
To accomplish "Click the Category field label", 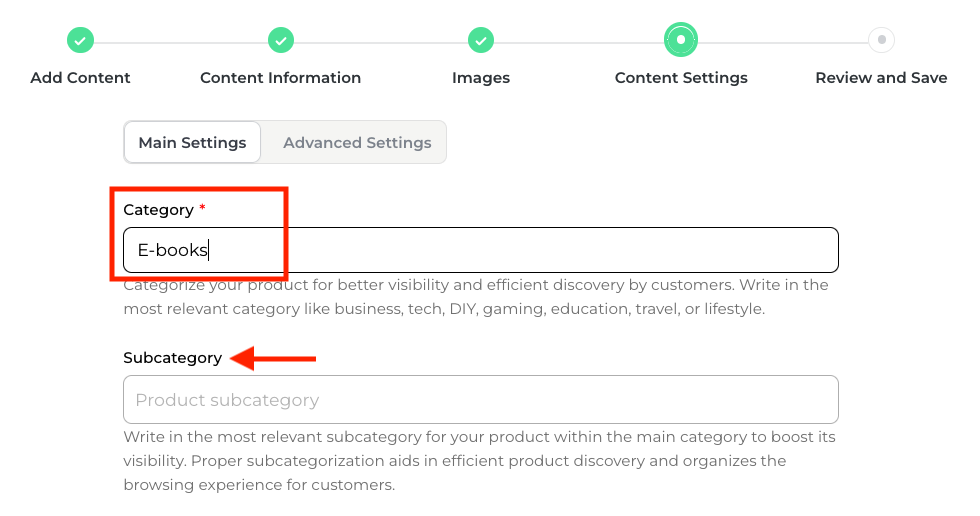I will 158,210.
